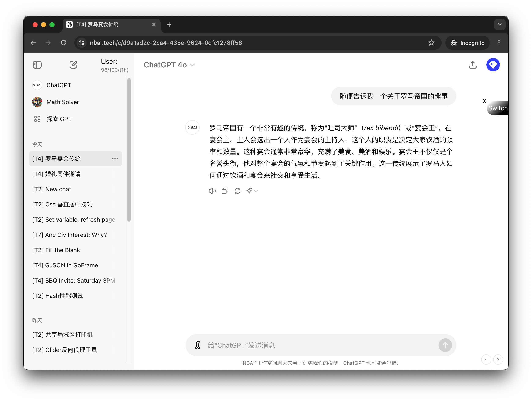Screen dimensions: 532x401
Task: Focus the 给“ChatGPT”发送消息 message input
Action: [x=321, y=345]
